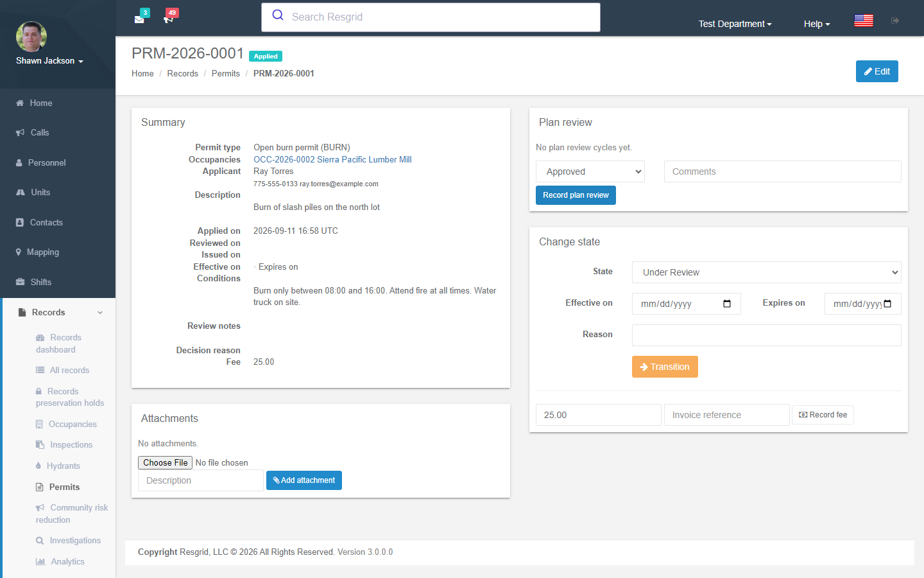Open Inspections under Records

(71, 445)
